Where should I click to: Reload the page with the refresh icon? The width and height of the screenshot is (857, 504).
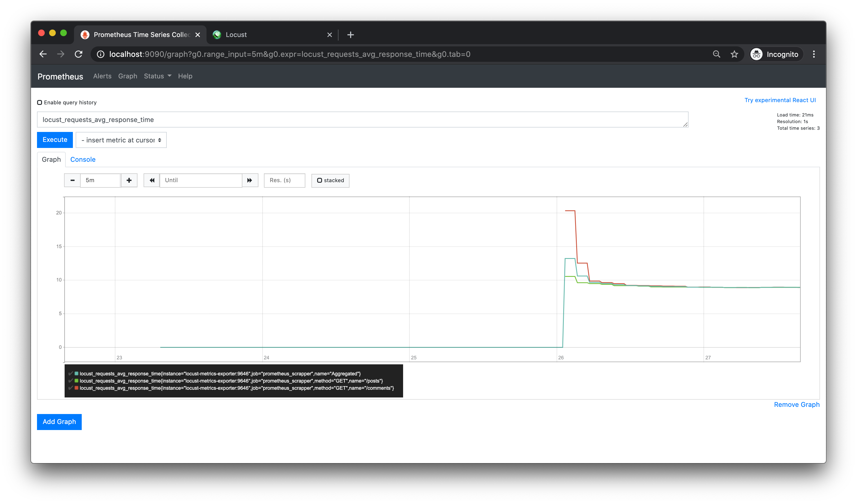coord(79,54)
